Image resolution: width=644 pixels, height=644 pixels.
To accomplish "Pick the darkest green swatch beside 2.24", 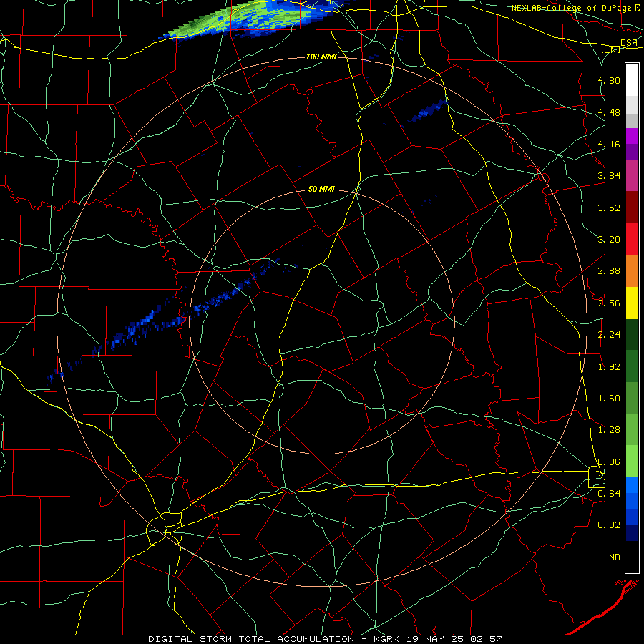I will [632, 335].
